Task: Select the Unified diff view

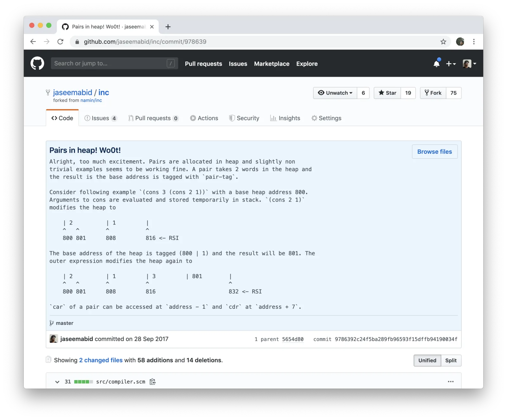Action: pyautogui.click(x=427, y=360)
